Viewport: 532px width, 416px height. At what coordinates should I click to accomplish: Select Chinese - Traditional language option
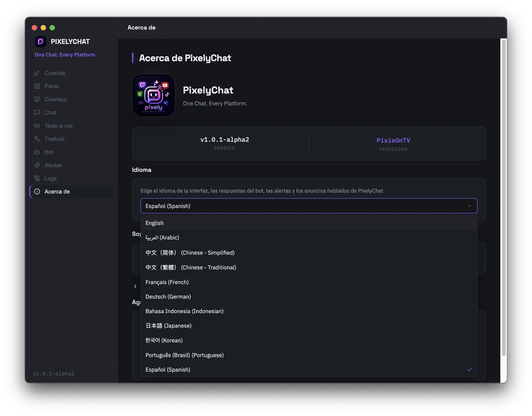pyautogui.click(x=309, y=267)
